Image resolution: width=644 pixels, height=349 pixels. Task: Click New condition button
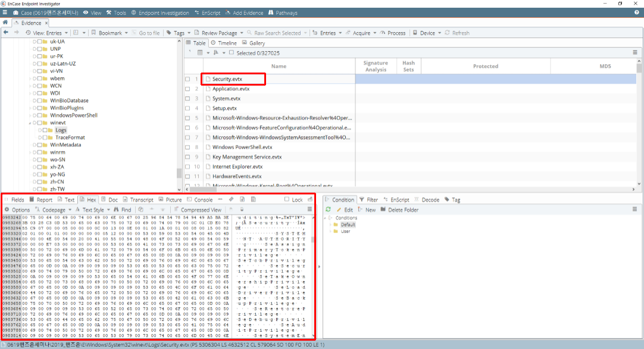367,209
